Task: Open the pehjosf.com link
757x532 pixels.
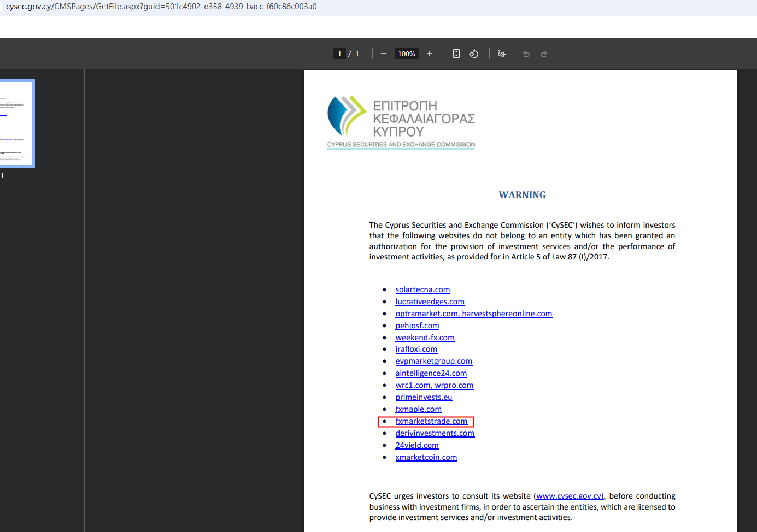Action: tap(417, 326)
